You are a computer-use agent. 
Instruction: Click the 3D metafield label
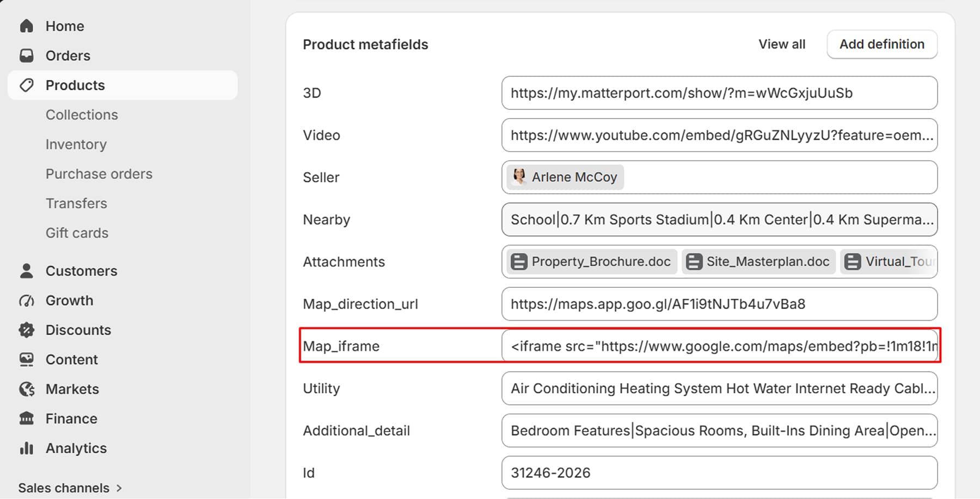coord(312,93)
